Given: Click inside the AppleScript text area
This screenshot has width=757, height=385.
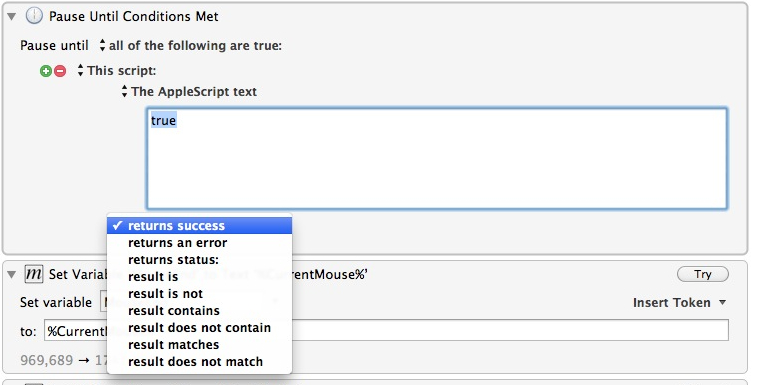Looking at the screenshot, I should click(437, 158).
